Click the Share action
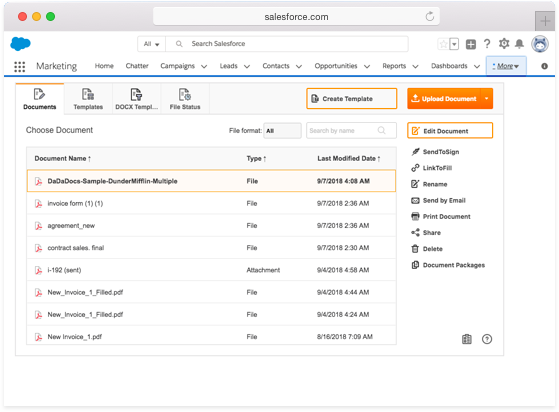The width and height of the screenshot is (559, 412). pos(426,233)
